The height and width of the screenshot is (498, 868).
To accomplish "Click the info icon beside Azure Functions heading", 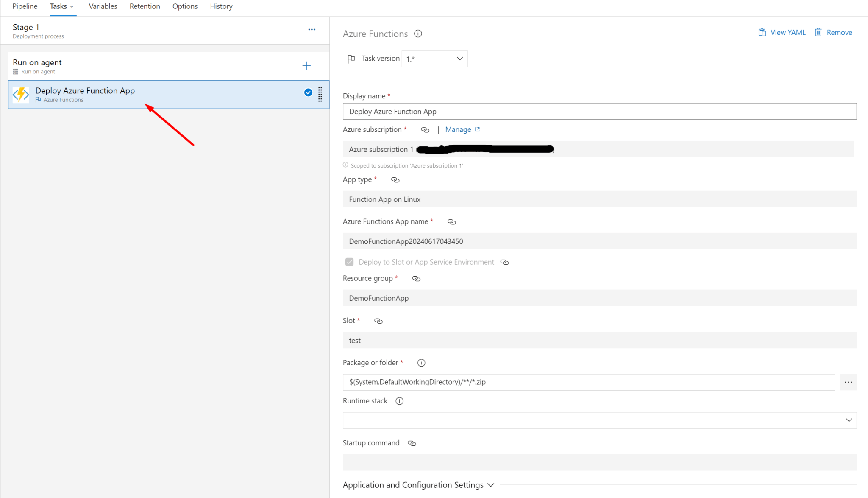I will (418, 34).
